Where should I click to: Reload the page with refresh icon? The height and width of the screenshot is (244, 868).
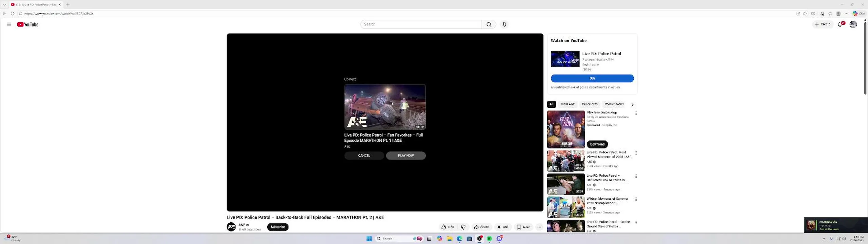(x=13, y=14)
